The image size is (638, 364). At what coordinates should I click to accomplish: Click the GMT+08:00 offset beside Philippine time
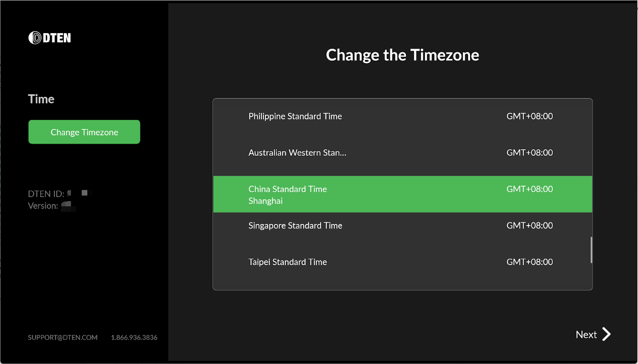pyautogui.click(x=530, y=116)
